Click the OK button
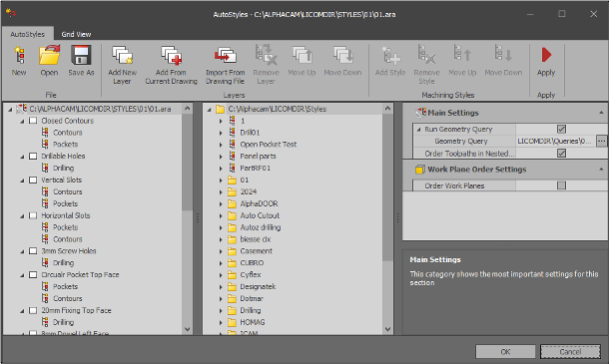 coord(505,352)
